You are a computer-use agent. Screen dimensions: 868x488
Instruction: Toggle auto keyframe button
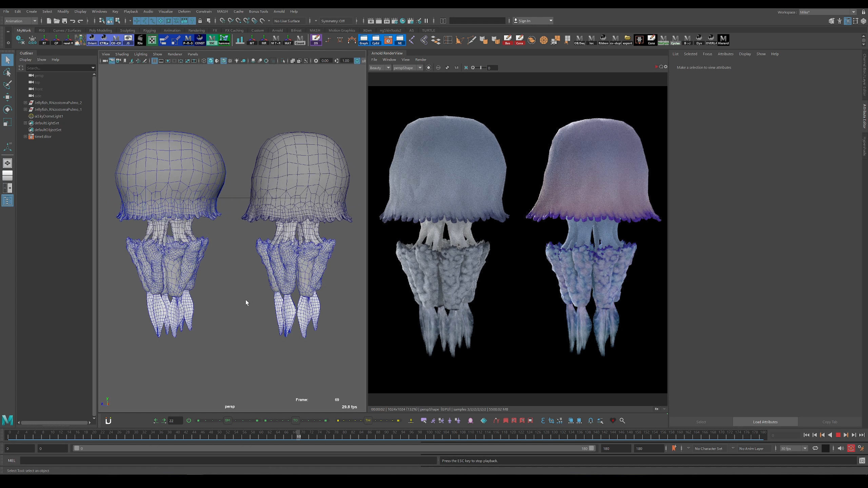click(x=851, y=448)
